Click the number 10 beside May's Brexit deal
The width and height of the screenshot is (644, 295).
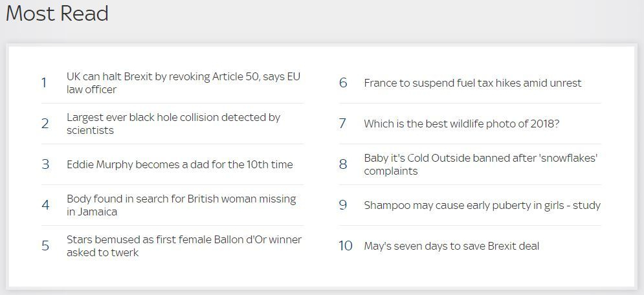[x=346, y=246]
